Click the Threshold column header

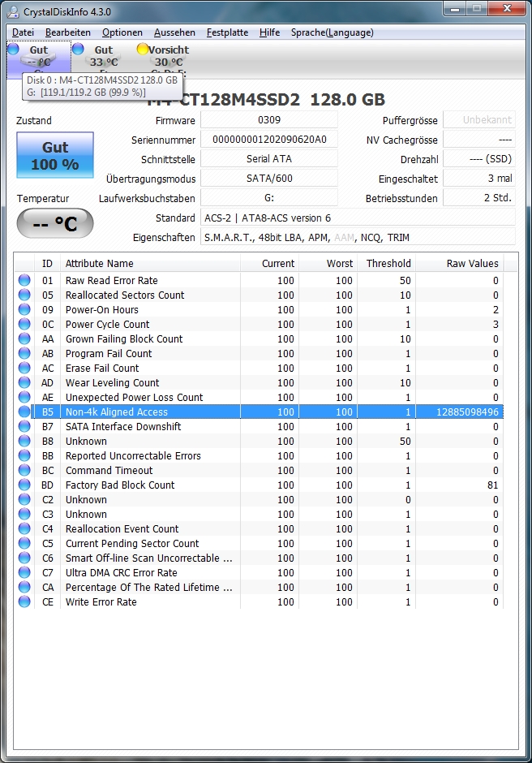pos(386,264)
